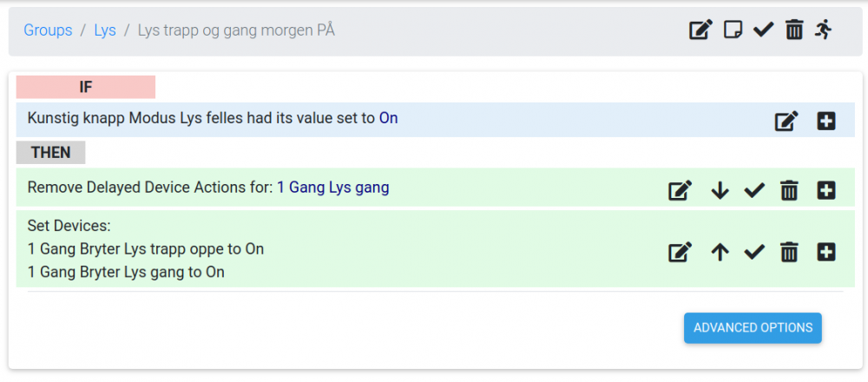Delete the Remove Delayed Device Actions action
The image size is (868, 382).
(x=789, y=190)
